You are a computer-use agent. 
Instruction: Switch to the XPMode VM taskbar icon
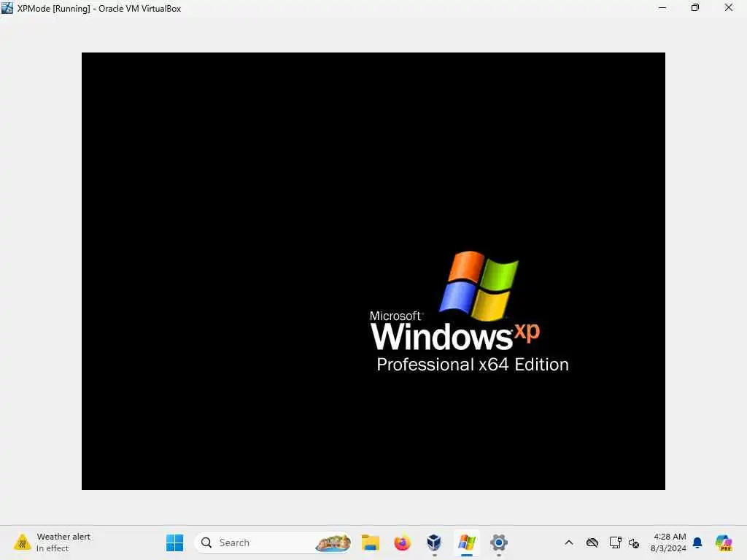(466, 542)
